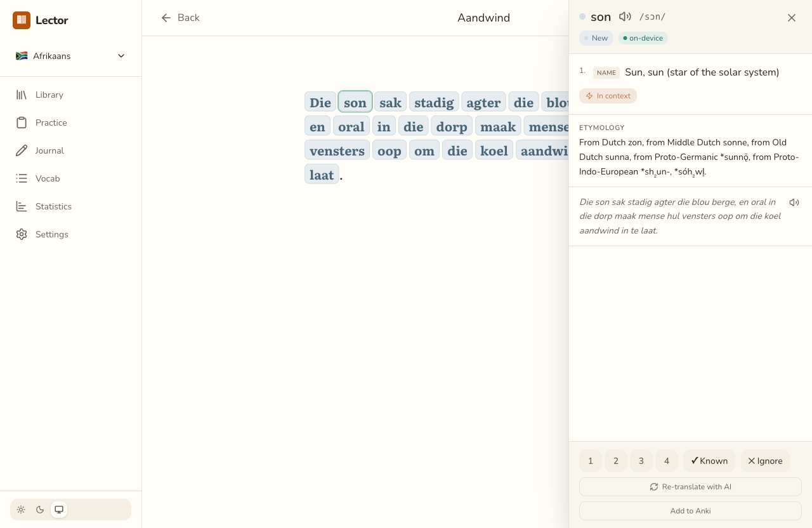Click the Lector app logo icon
The height and width of the screenshot is (528, 812).
22,20
